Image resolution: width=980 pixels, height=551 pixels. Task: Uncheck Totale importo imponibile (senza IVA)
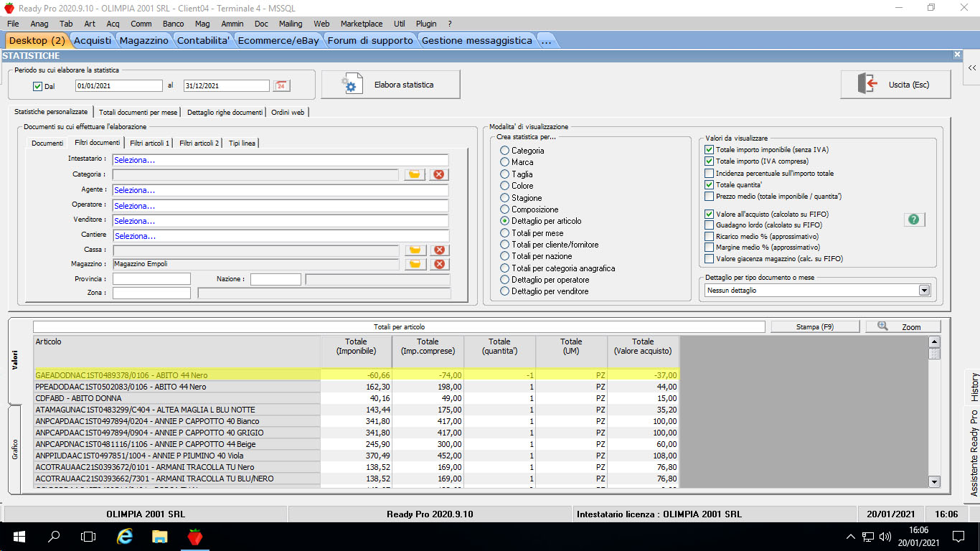click(x=710, y=150)
